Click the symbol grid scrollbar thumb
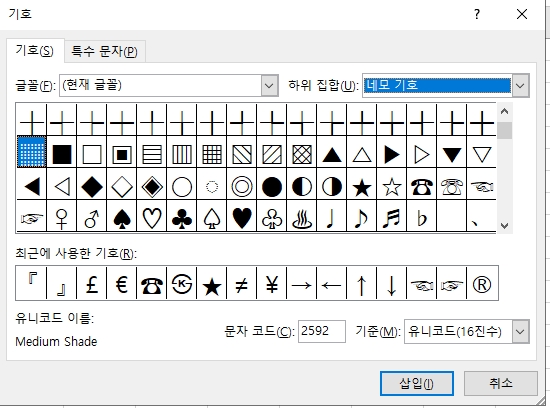 (x=504, y=131)
